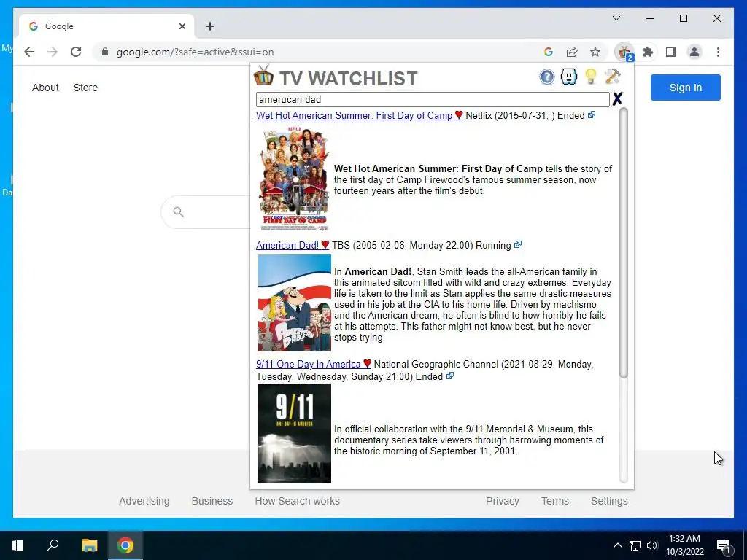Open Chrome extensions puzzle icon
The height and width of the screenshot is (560, 747).
tap(648, 52)
